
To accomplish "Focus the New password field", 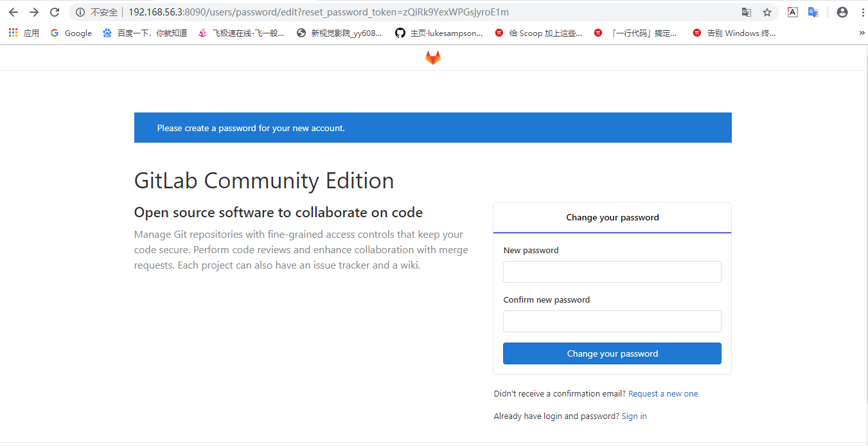I will 612,272.
